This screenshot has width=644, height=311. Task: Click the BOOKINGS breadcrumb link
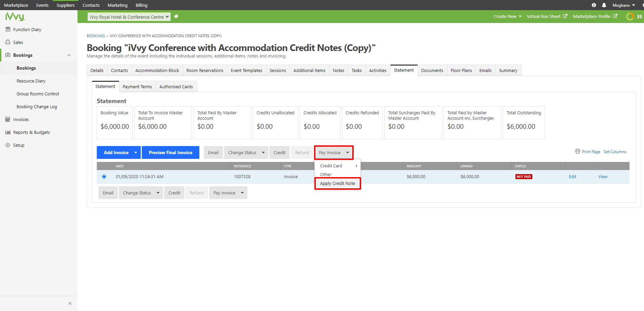coord(96,36)
